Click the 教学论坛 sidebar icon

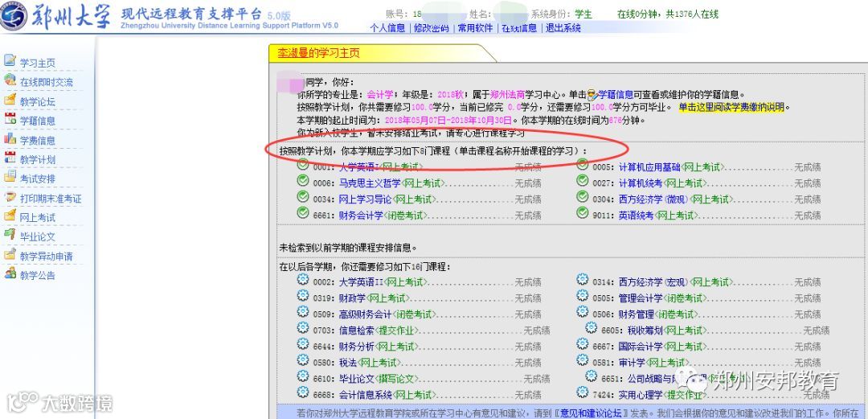coord(10,99)
